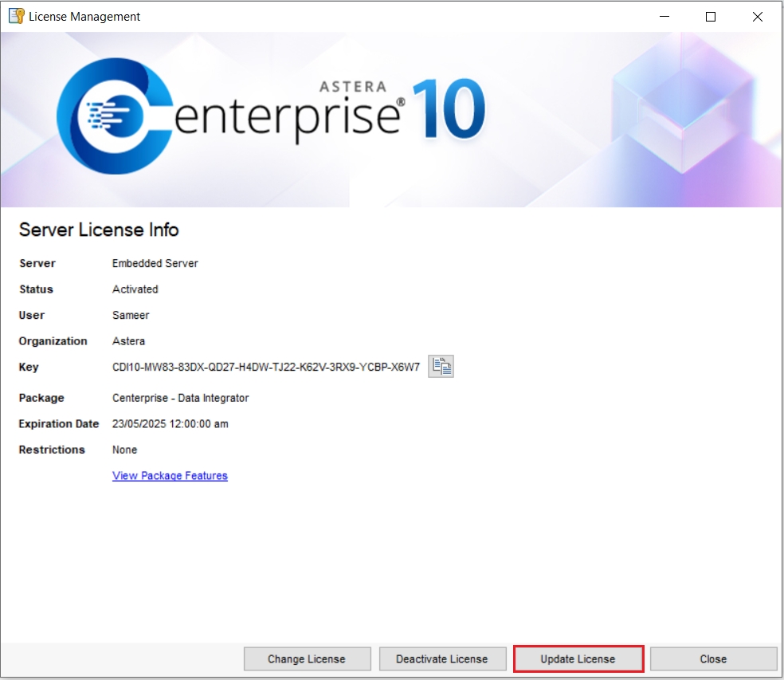Click the 'User' field label
784x680 pixels.
32,315
